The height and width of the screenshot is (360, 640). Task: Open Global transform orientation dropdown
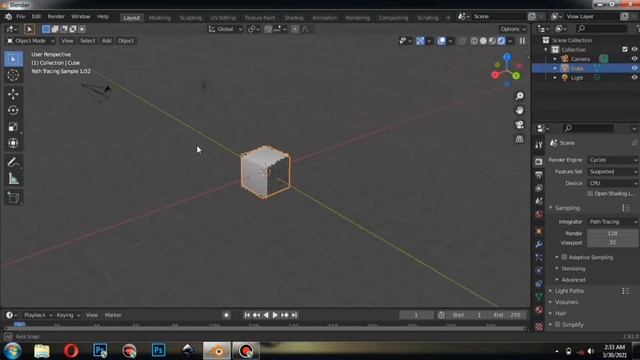click(225, 29)
